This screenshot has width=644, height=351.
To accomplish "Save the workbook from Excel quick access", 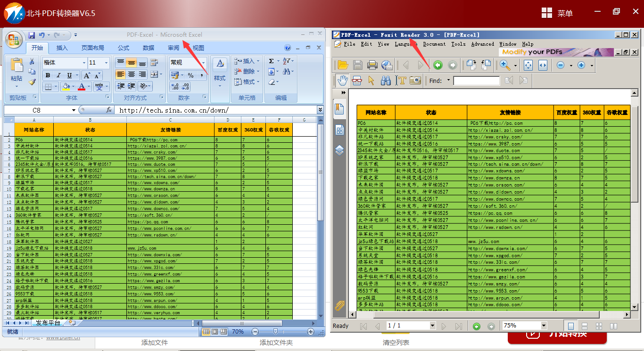I will coord(32,35).
